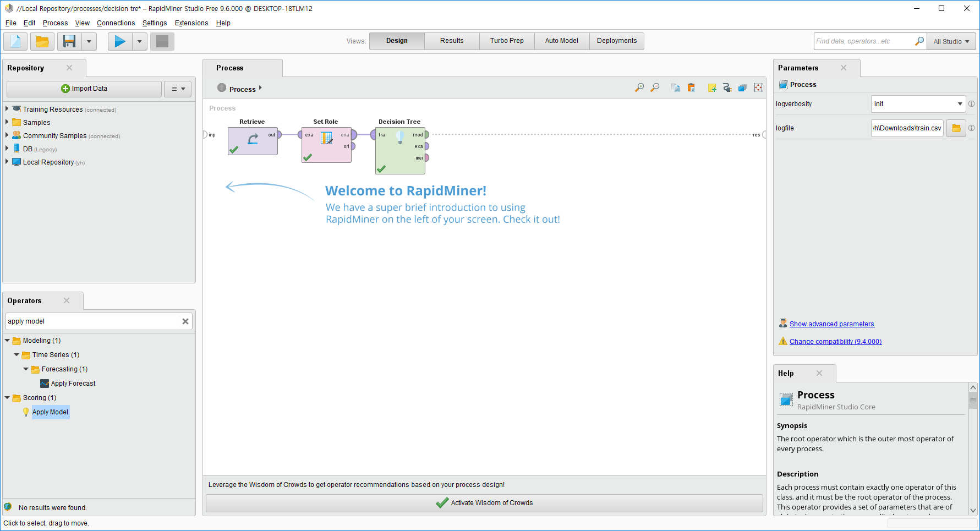Click the Decision Tree mod output port

click(x=426, y=134)
